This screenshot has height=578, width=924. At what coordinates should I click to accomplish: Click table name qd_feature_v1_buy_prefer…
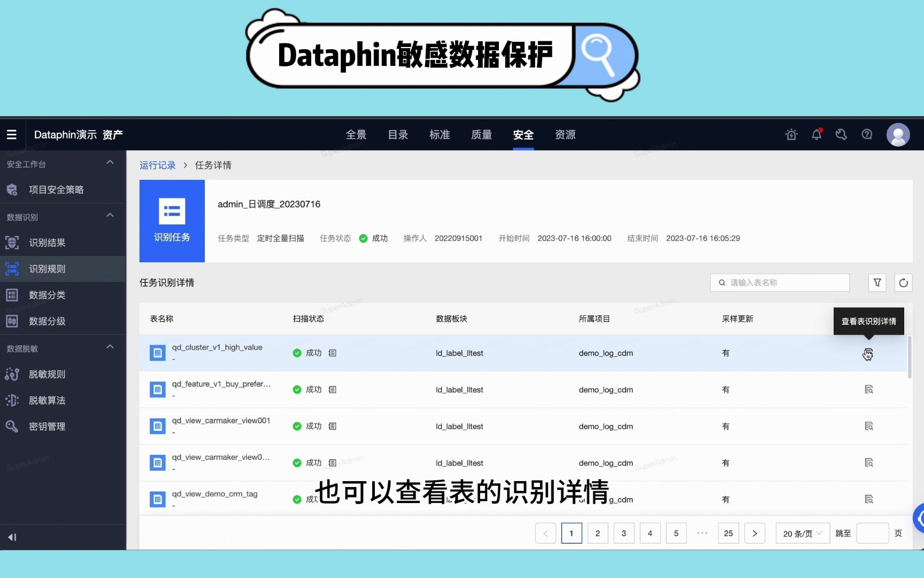pyautogui.click(x=221, y=384)
